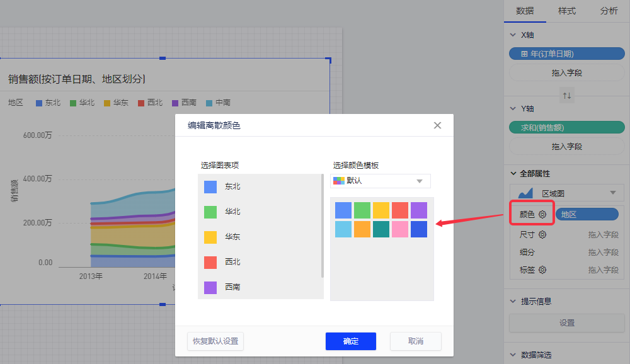
Task: Click the area chart type icon
Action: [524, 193]
